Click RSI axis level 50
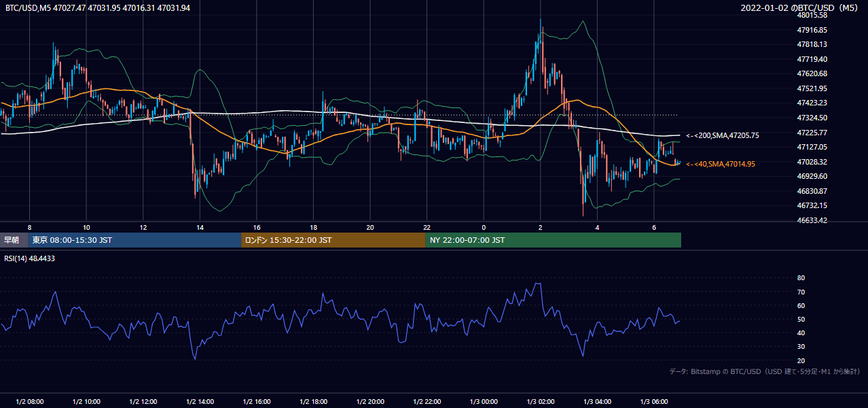This screenshot has height=408, width=868. [x=801, y=319]
